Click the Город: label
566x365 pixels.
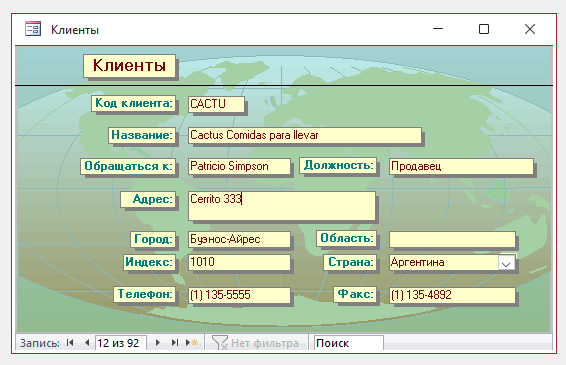153,239
